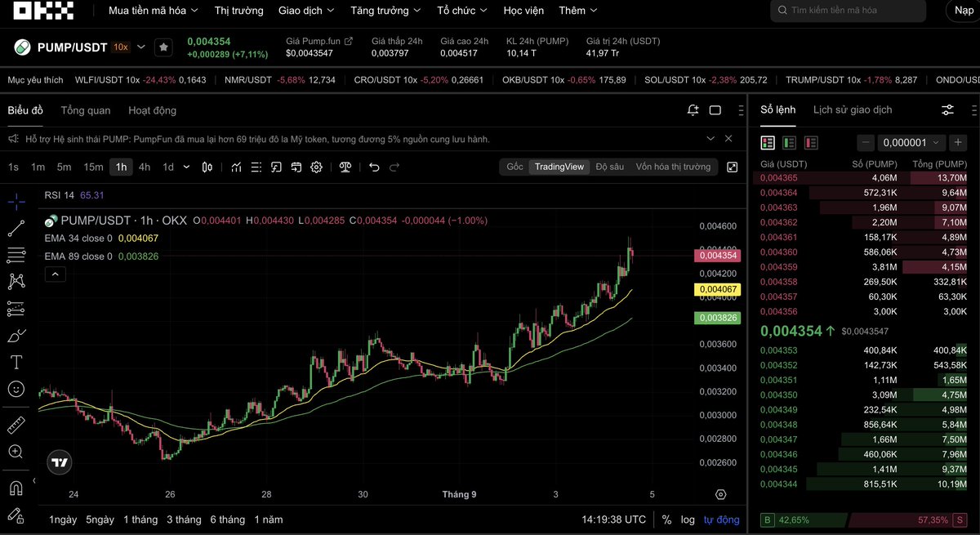Redo the chart action
This screenshot has height=535, width=980.
394,167
